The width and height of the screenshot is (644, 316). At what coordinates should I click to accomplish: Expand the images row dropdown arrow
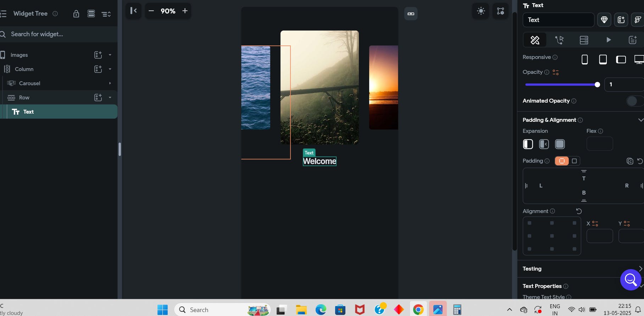[x=110, y=55]
